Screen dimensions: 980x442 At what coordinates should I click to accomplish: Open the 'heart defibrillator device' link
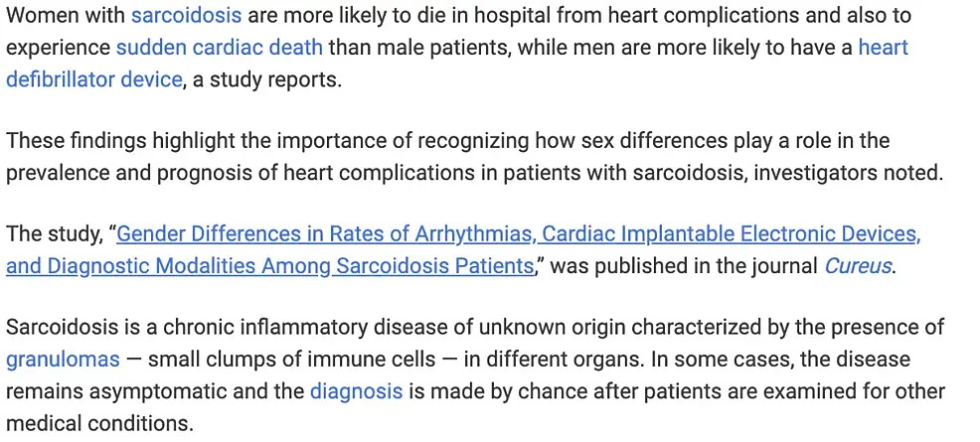coord(94,79)
